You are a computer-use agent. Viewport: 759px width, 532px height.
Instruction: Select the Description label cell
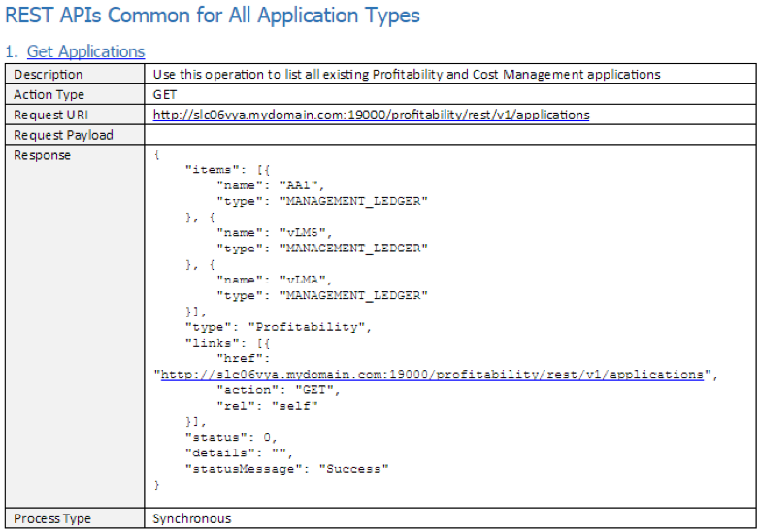[x=49, y=74]
